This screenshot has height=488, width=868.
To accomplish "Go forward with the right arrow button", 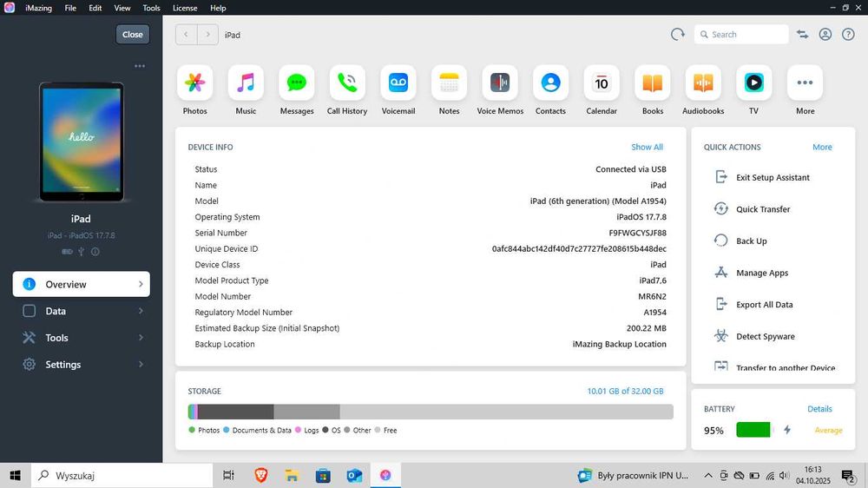I will tap(207, 35).
